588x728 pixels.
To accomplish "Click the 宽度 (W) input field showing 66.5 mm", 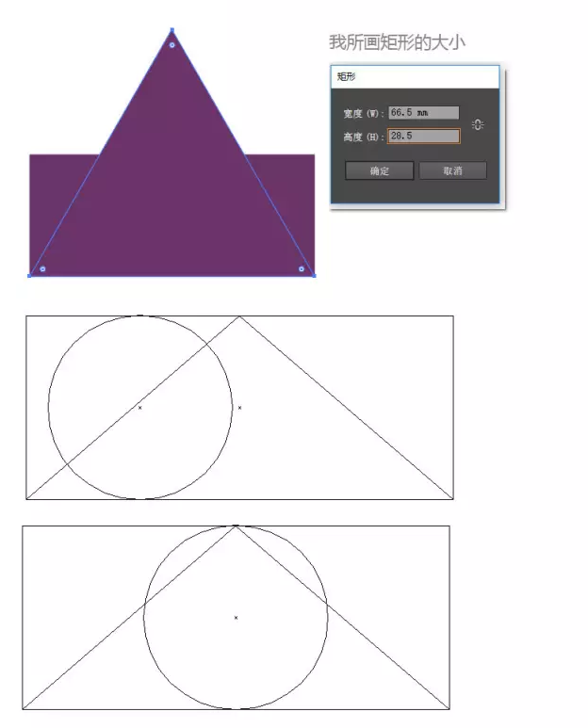I will click(424, 112).
